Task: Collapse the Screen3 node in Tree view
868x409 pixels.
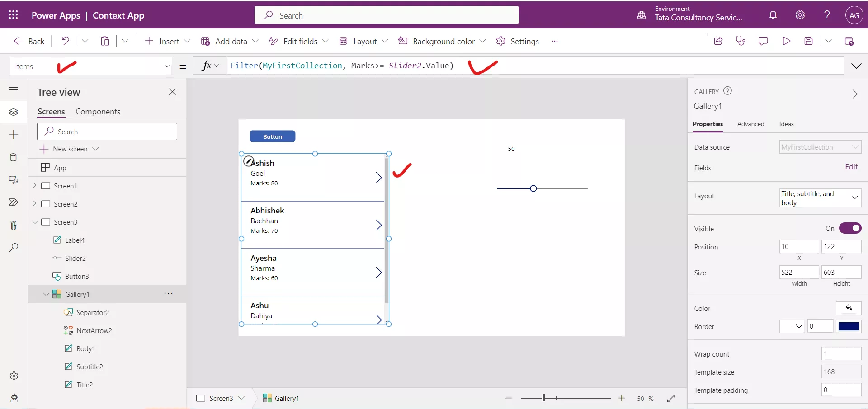Action: coord(35,222)
